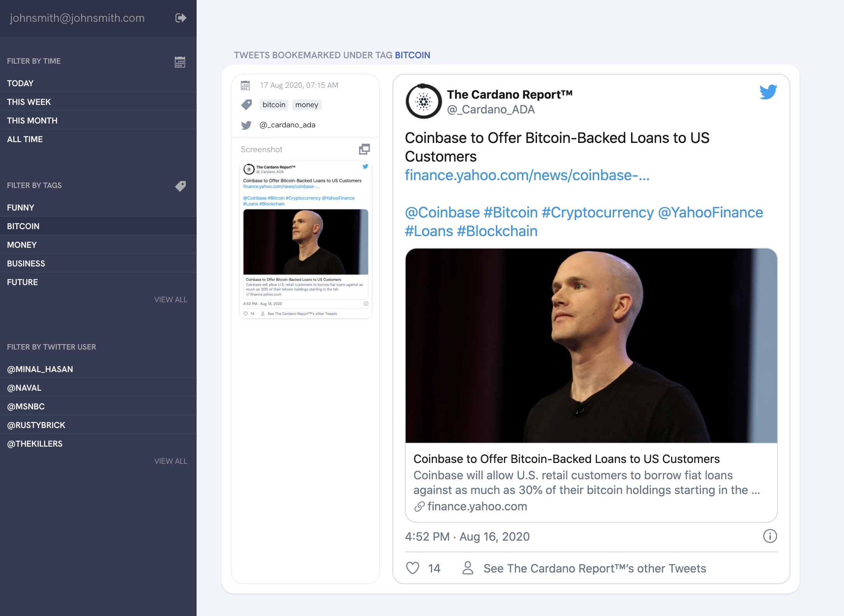Click the calendar icon beside 17 Aug 2020
Viewport: 844px width, 616px height.
tap(245, 85)
